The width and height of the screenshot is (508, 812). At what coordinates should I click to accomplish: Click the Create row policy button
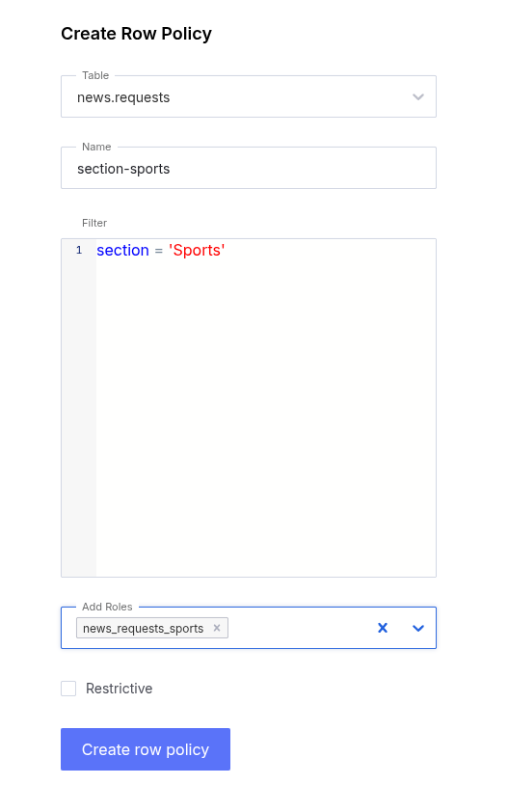[x=146, y=748]
